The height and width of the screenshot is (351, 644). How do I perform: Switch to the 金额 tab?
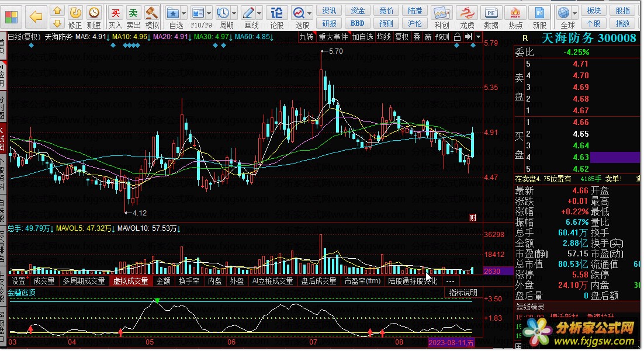point(164,282)
